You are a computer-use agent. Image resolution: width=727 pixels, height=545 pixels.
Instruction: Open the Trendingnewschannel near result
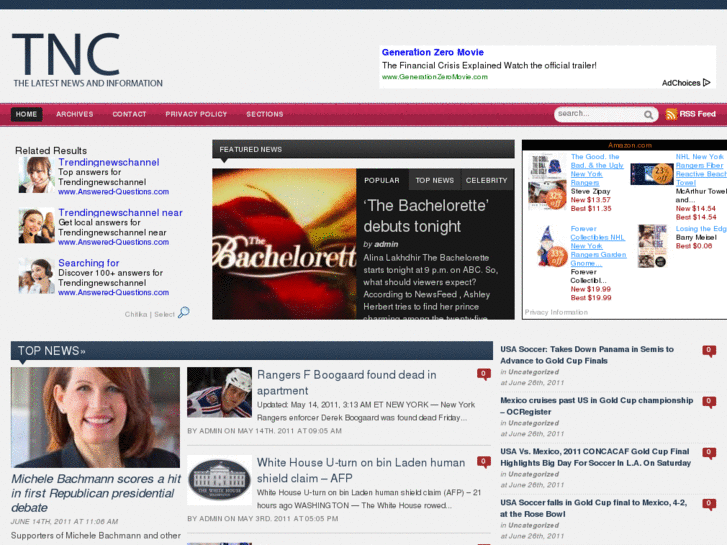point(121,212)
